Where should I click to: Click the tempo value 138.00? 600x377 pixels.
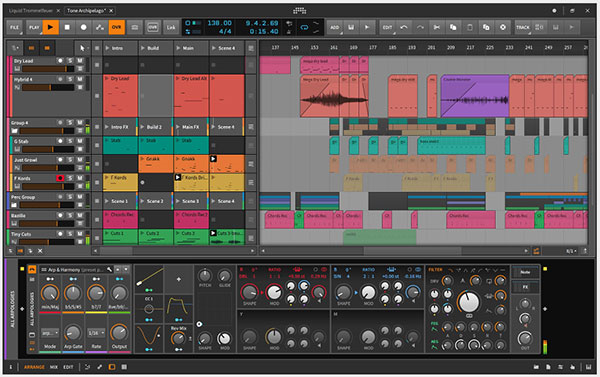click(219, 23)
